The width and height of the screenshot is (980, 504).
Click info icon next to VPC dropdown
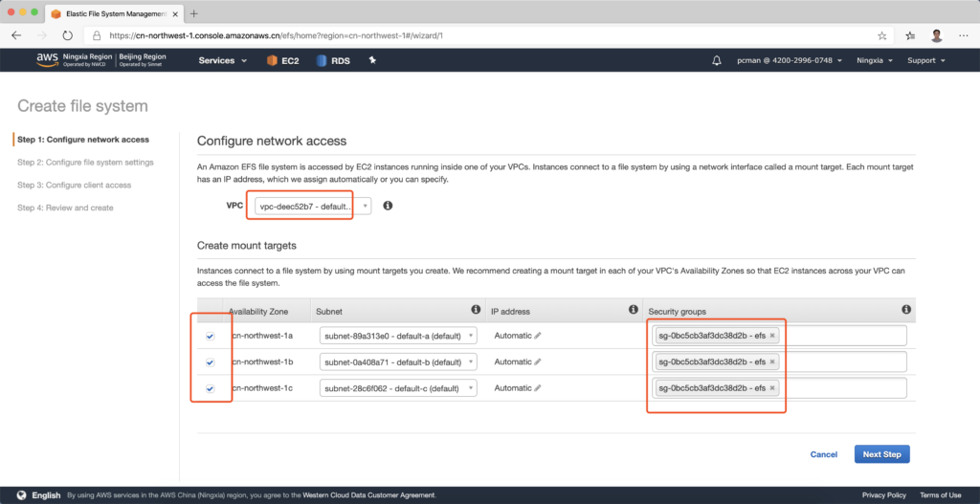click(x=388, y=206)
